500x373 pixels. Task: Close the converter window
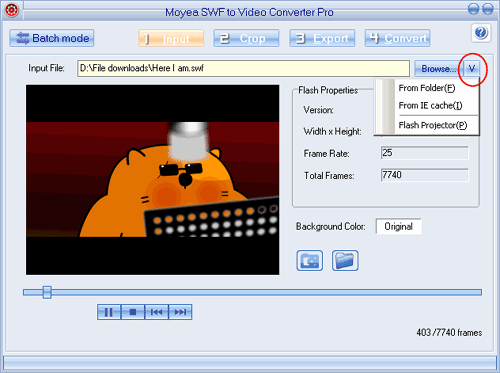click(x=488, y=9)
